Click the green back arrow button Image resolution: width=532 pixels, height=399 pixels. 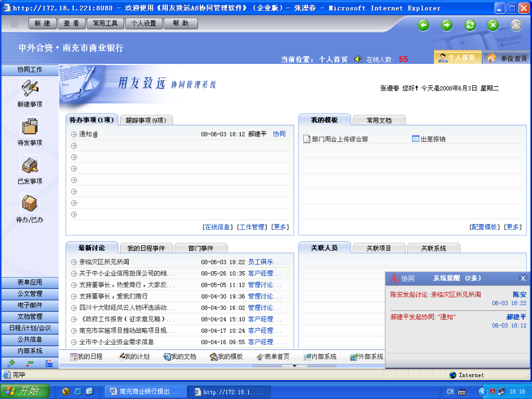[x=423, y=25]
